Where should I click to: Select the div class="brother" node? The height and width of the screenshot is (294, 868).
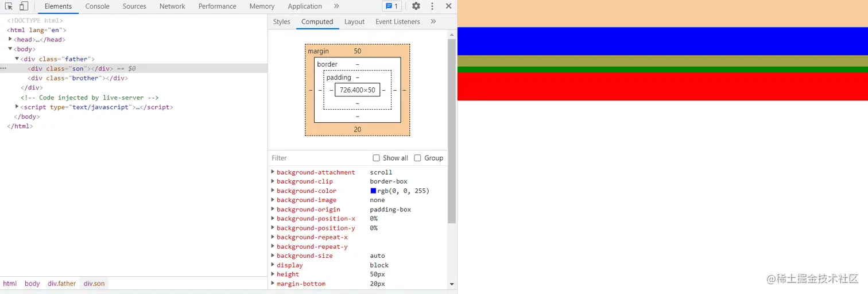(x=77, y=78)
